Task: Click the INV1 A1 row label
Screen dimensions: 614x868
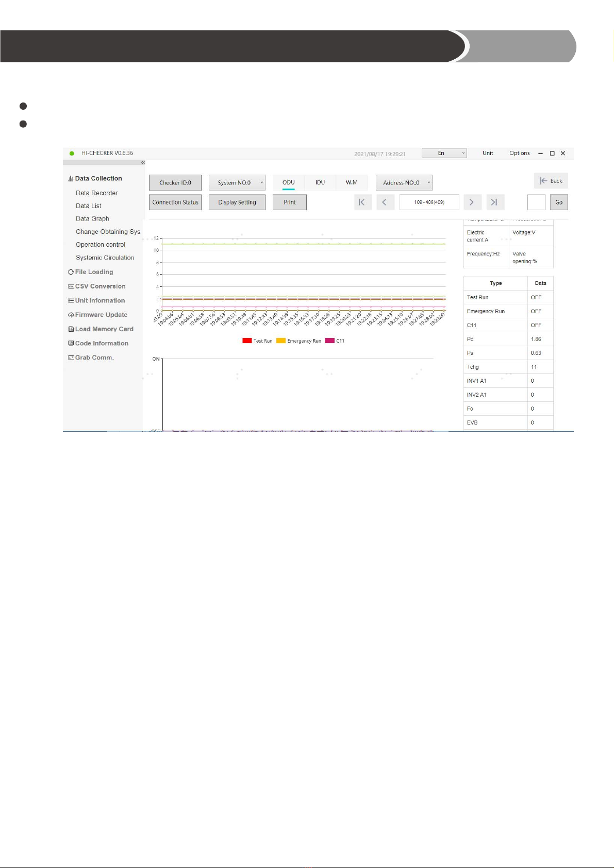Action: pos(476,381)
